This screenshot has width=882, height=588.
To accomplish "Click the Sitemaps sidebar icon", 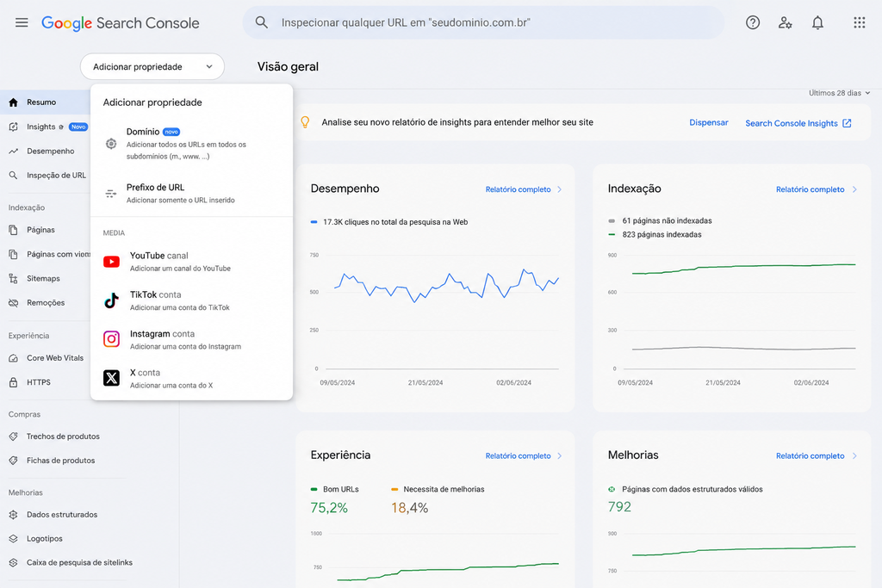I will tap(14, 278).
